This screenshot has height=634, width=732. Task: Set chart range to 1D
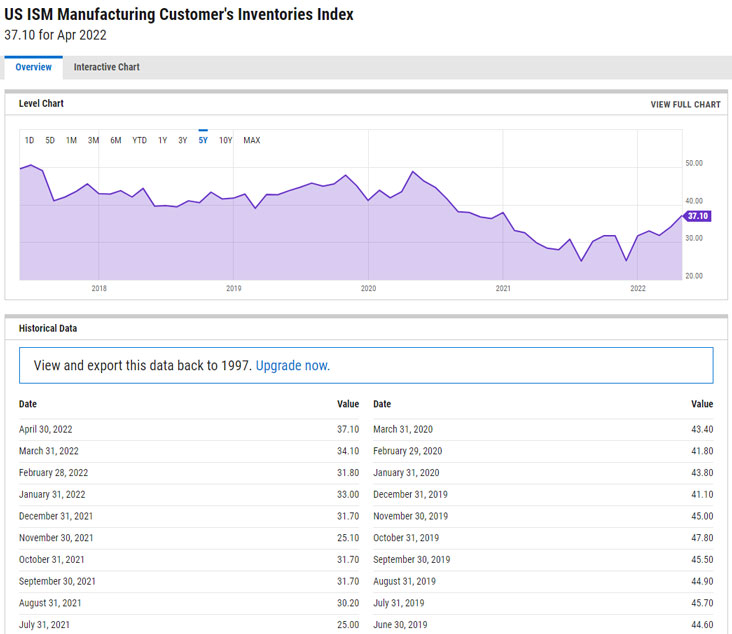[30, 140]
